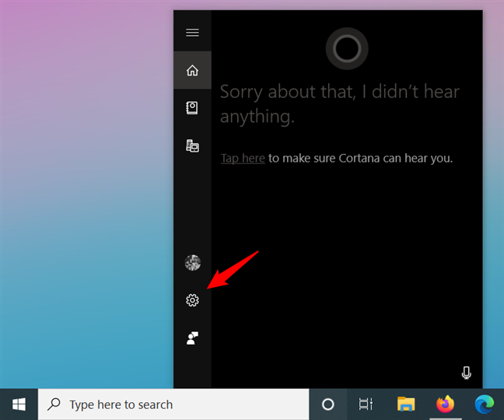The width and height of the screenshot is (504, 420).
Task: Open the Cortana Notebook
Action: click(192, 108)
